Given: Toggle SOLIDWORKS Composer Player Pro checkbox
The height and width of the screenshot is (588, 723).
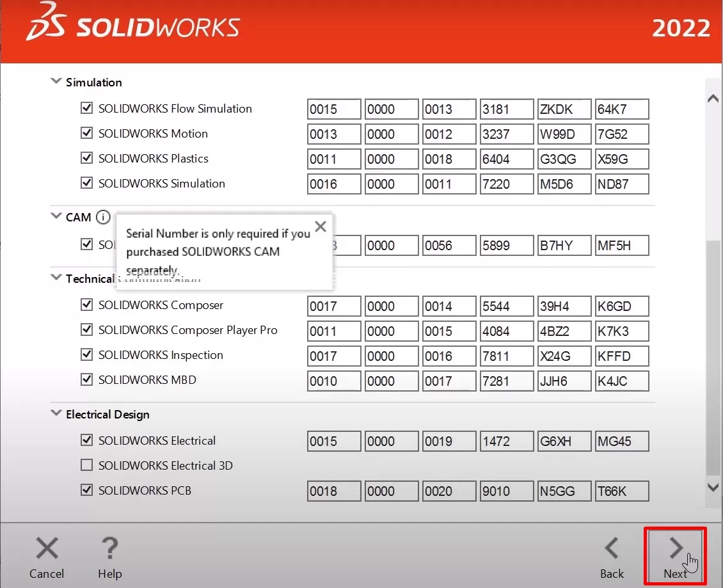Looking at the screenshot, I should 87,330.
